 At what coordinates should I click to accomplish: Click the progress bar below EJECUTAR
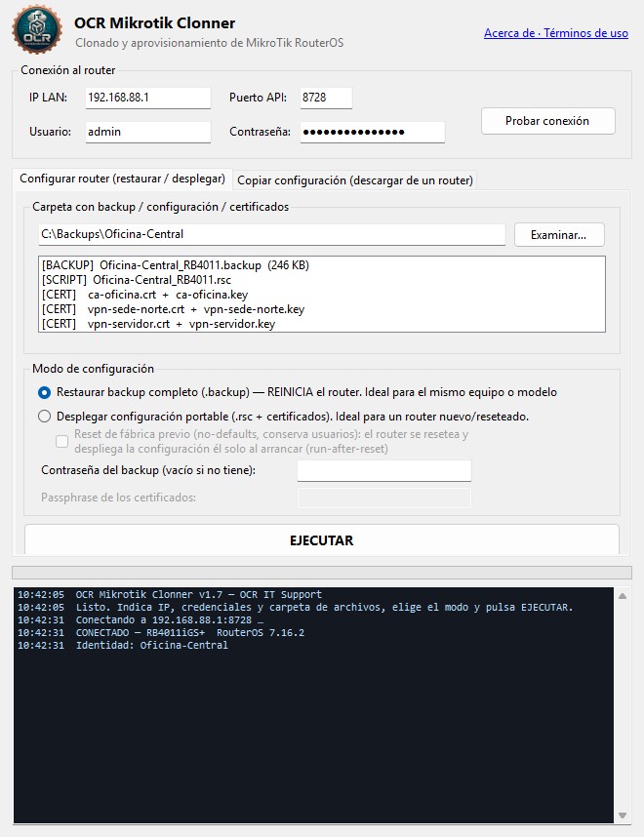pos(321,573)
